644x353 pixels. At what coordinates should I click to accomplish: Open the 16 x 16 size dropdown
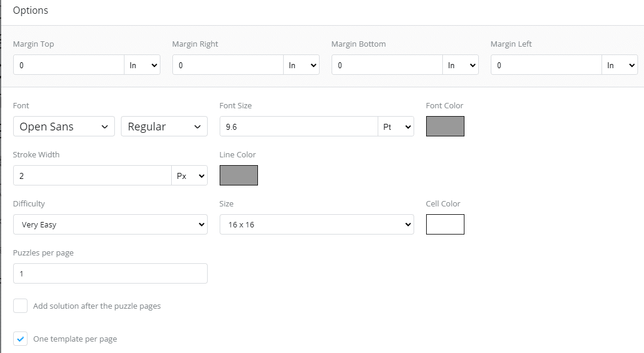tap(317, 224)
